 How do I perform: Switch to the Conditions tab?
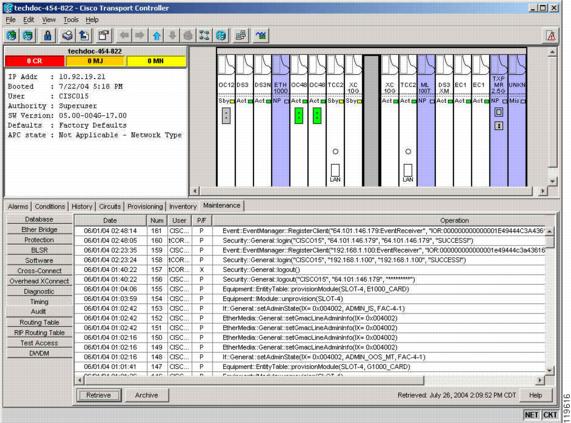point(50,206)
